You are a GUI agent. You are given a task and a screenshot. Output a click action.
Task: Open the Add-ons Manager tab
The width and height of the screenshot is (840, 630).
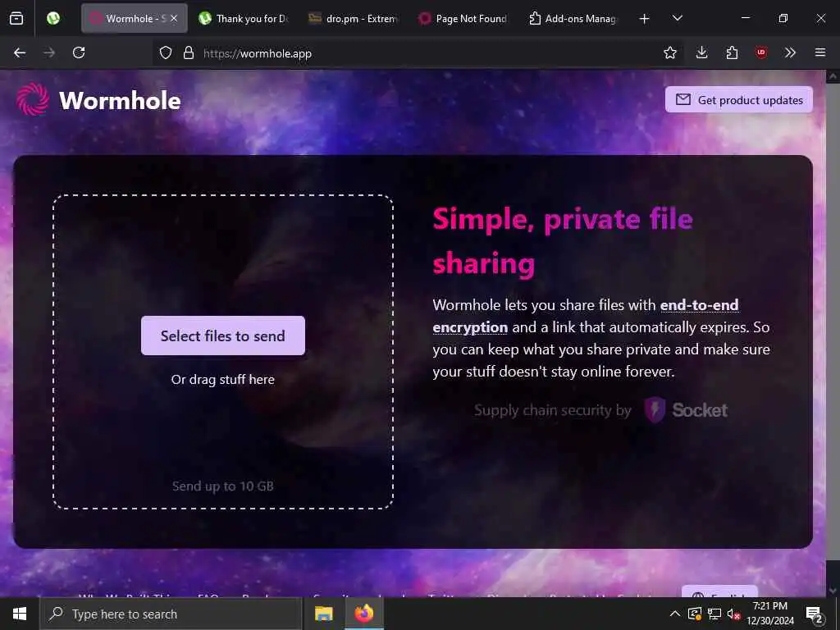pyautogui.click(x=573, y=19)
